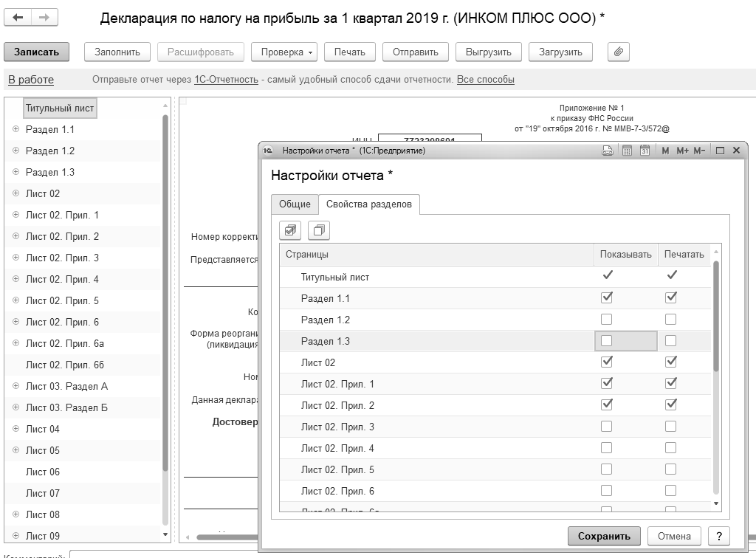Click the M- memory subtract button
The image size is (756, 558).
pyautogui.click(x=700, y=151)
